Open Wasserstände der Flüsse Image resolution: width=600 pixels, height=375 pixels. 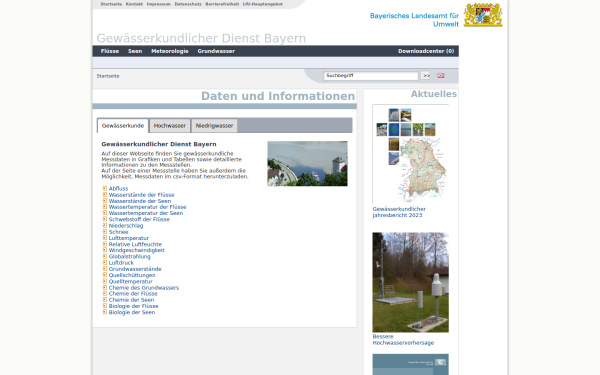tap(141, 195)
